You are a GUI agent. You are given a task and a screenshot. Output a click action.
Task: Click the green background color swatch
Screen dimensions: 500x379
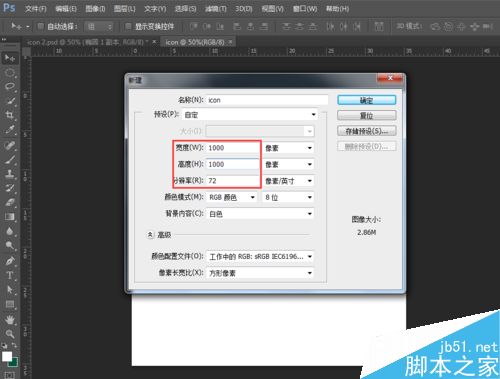[x=15, y=362]
